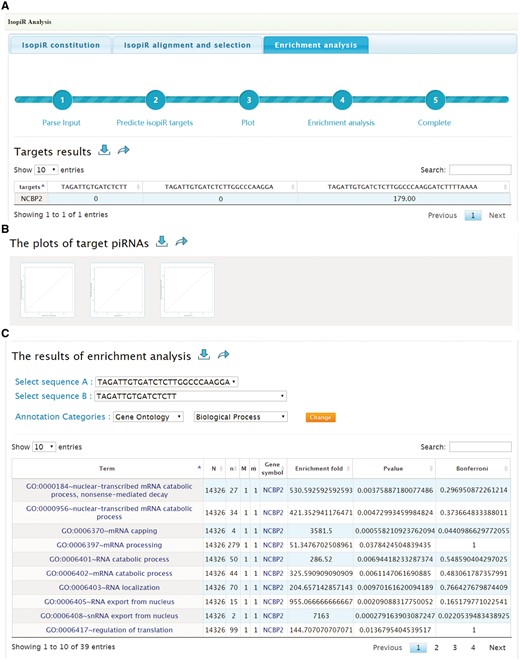Open GO:0006402 mRNA catabolic process link
The width and height of the screenshot is (520, 660).
click(109, 573)
